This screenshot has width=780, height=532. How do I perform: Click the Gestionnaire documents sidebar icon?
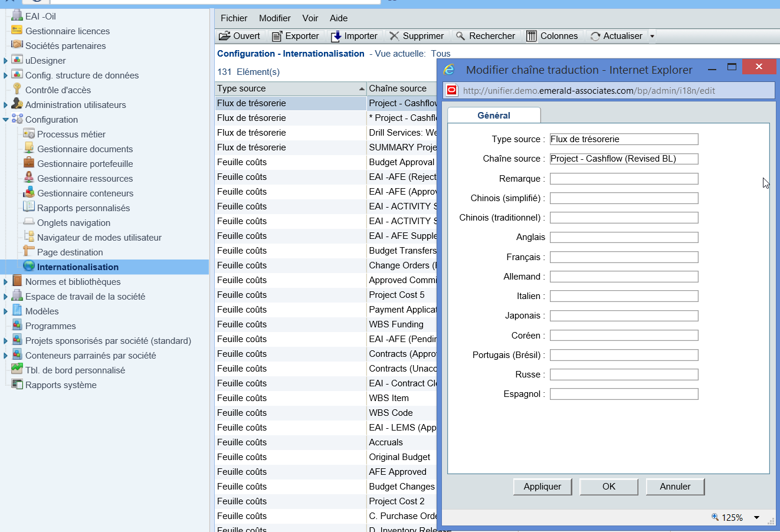click(28, 149)
